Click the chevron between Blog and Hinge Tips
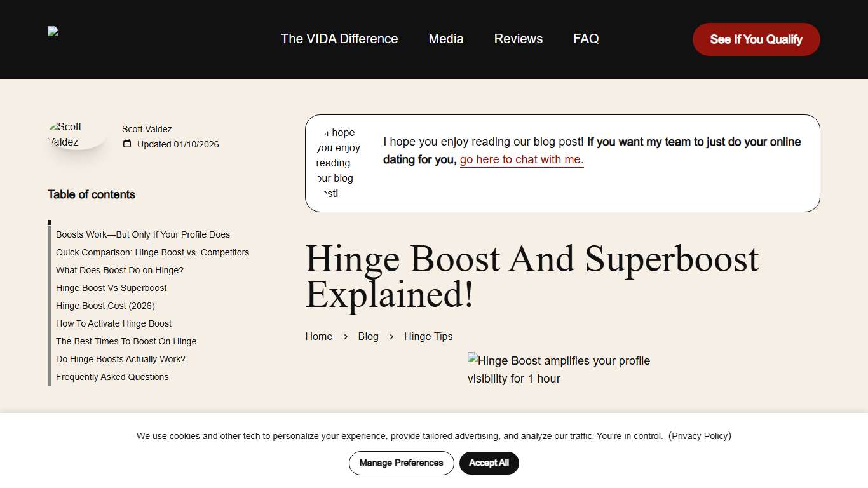The width and height of the screenshot is (868, 488). [391, 337]
